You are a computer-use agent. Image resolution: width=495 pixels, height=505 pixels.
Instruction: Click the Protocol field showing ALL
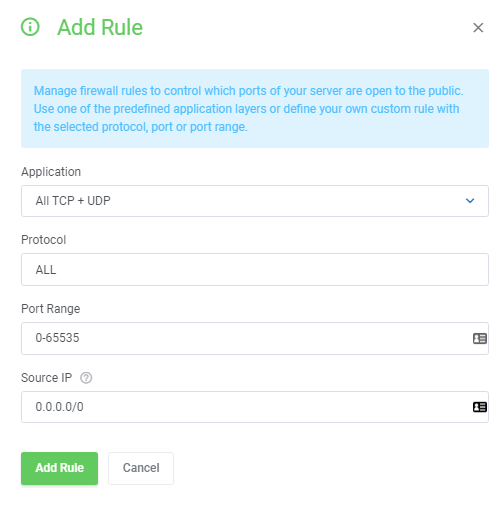[x=255, y=269]
